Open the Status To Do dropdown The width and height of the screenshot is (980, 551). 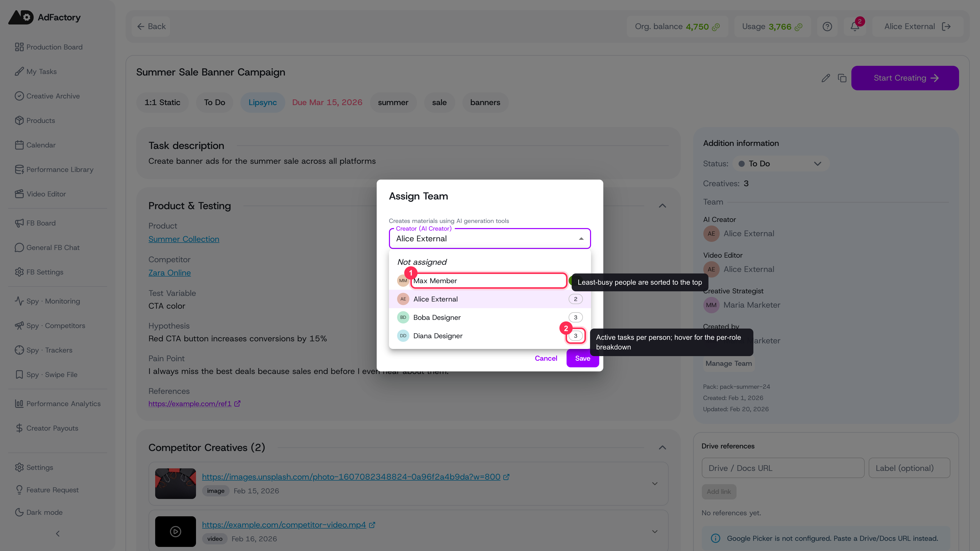781,164
